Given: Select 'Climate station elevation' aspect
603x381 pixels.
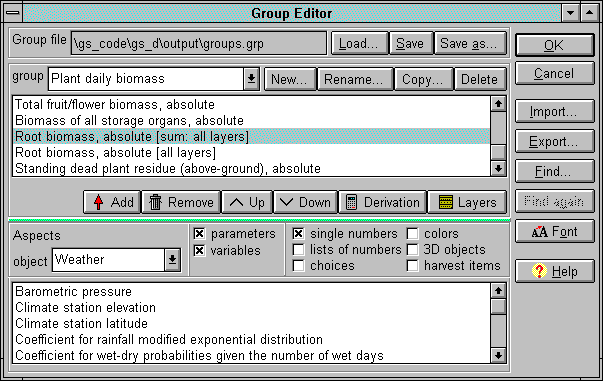Looking at the screenshot, I should click(251, 308).
